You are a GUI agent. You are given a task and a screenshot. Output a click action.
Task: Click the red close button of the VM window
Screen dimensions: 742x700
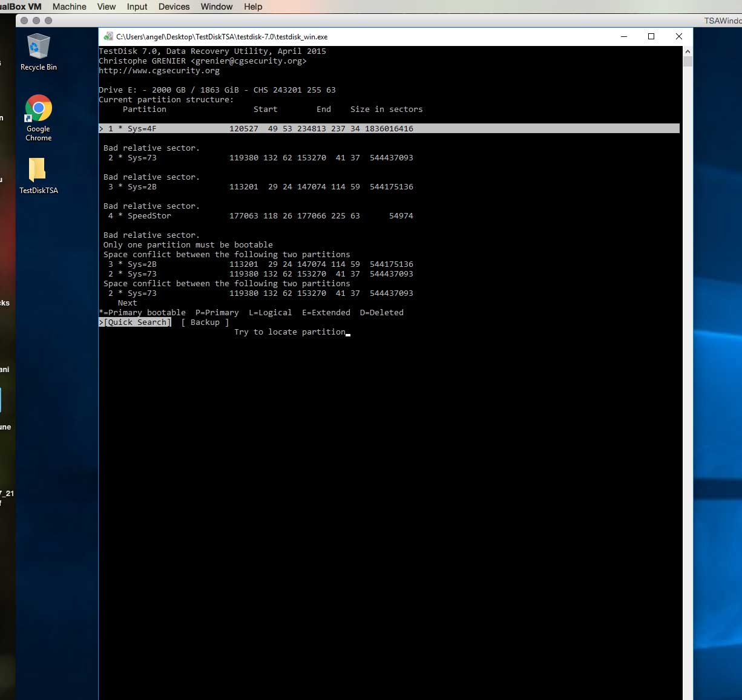(x=24, y=21)
